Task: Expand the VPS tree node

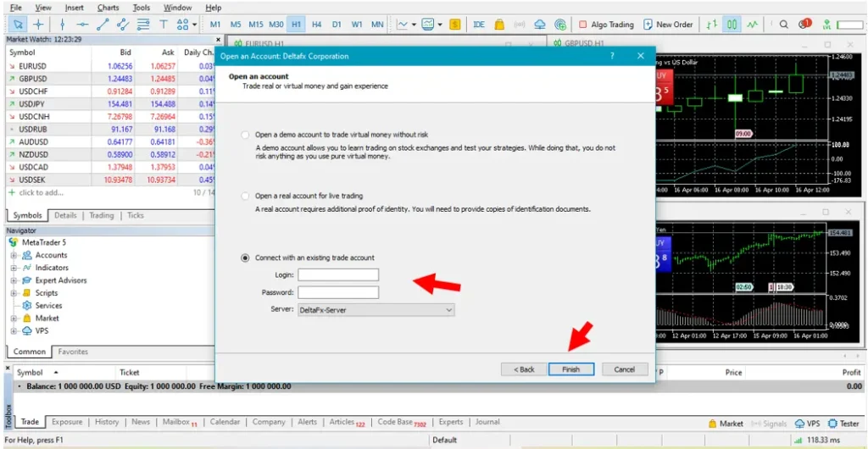Action: coord(14,330)
